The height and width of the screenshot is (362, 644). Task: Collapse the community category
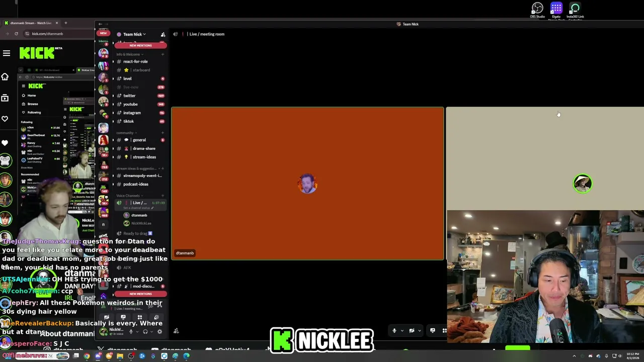coord(126,133)
